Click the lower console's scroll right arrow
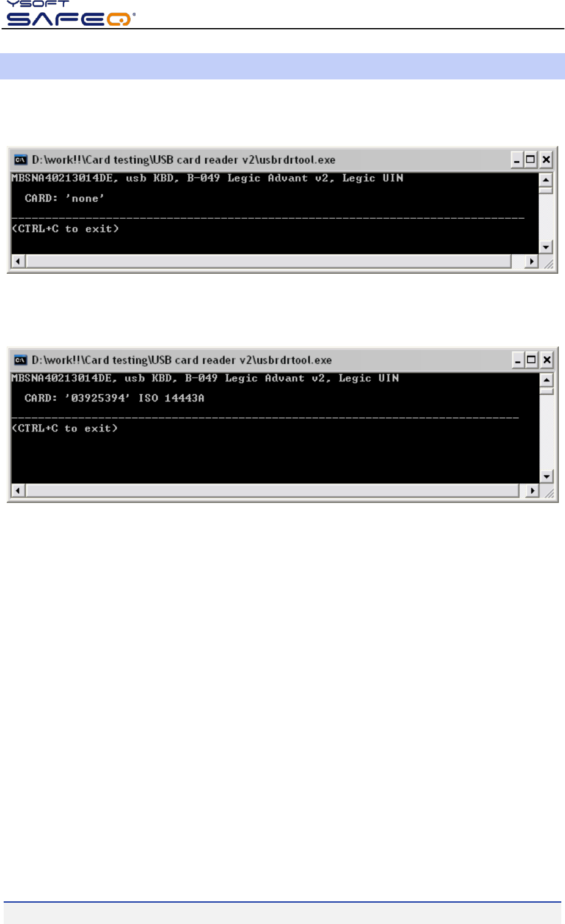The image size is (565, 924). (x=533, y=491)
